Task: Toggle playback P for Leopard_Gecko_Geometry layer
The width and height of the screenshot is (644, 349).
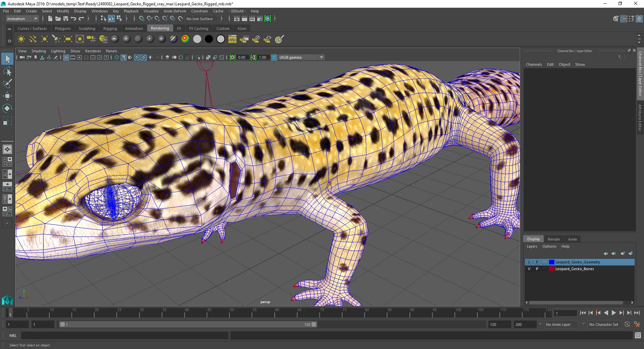Action: pyautogui.click(x=537, y=262)
